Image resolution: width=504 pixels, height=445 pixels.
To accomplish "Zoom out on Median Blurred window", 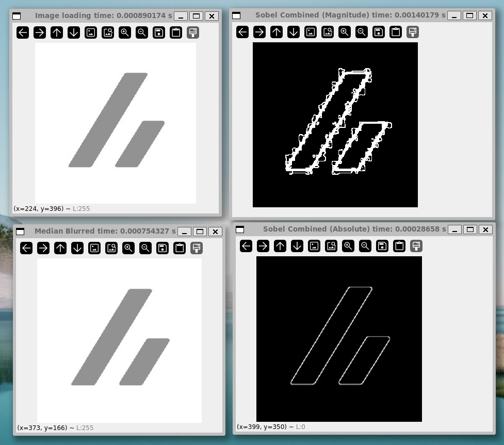I will click(145, 248).
